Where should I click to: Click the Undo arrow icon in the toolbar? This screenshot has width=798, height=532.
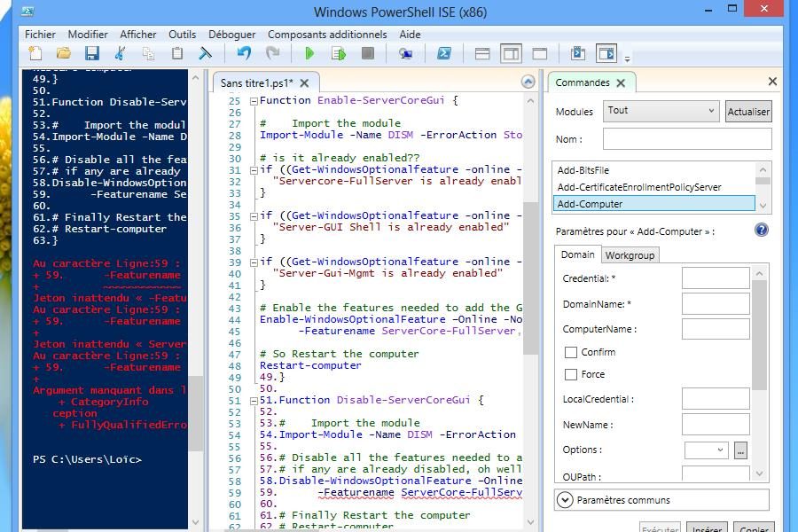click(244, 54)
